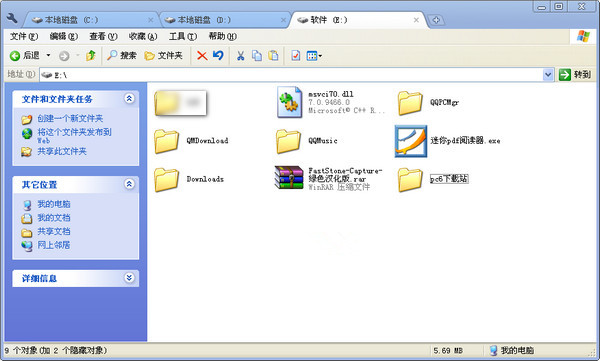Go up one folder level icon
Screen dimensions: 600x361
[91, 56]
